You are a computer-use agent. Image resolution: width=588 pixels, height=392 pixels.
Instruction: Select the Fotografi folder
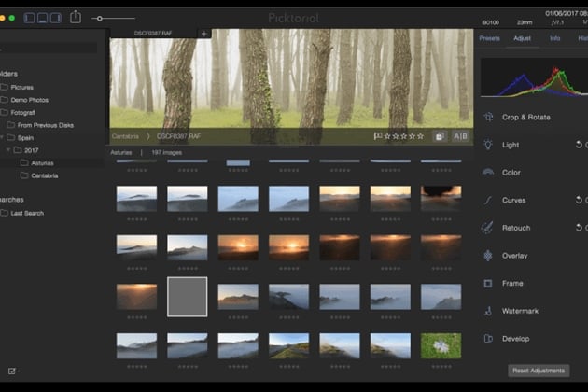[x=22, y=113]
